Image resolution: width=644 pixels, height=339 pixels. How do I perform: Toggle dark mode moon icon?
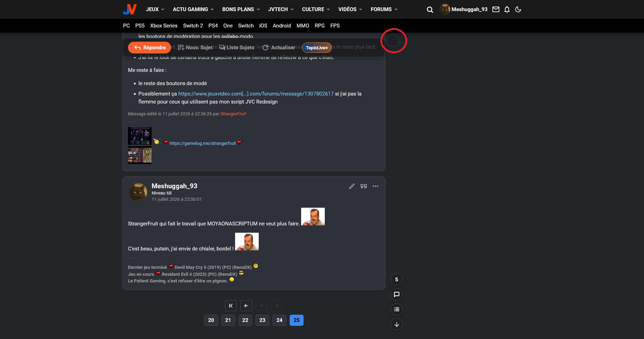518,9
